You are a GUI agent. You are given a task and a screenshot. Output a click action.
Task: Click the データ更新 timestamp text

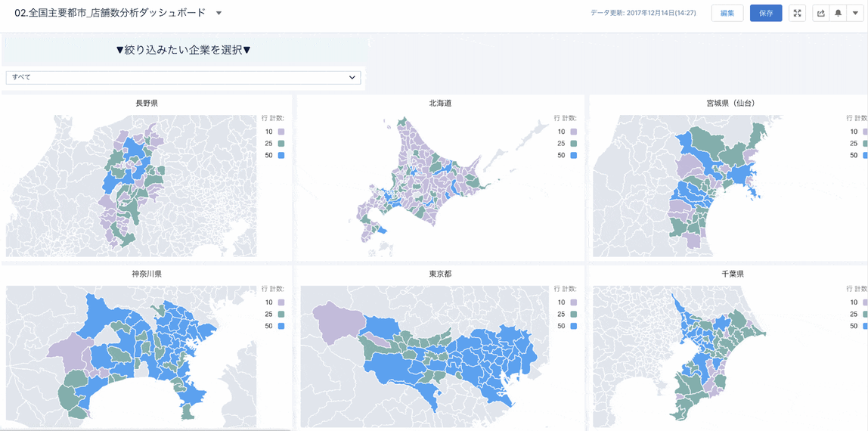[x=643, y=14]
